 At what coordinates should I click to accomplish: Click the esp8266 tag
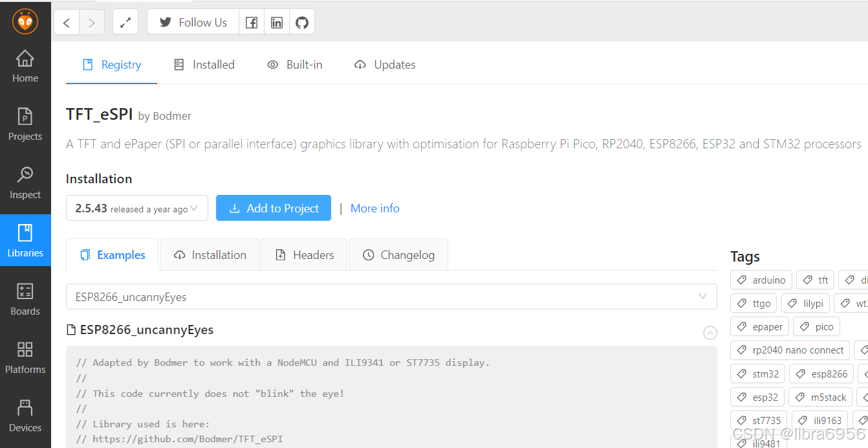click(821, 374)
